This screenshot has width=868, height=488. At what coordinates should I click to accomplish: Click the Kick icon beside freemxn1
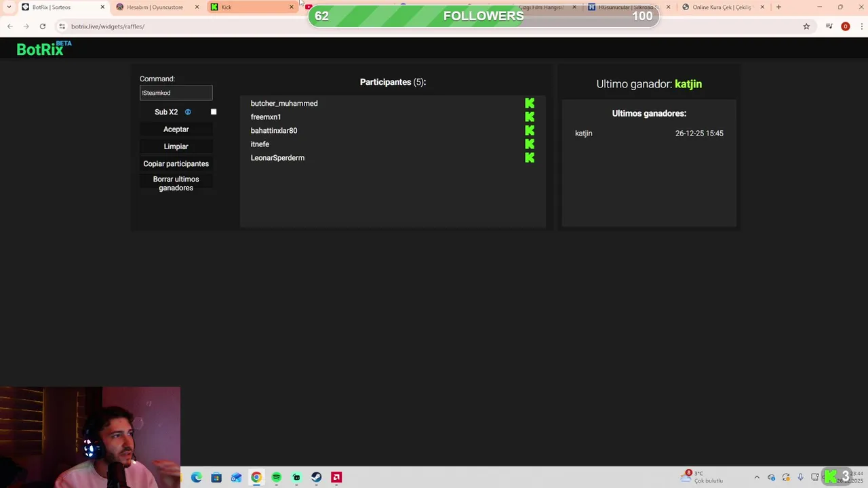click(530, 117)
